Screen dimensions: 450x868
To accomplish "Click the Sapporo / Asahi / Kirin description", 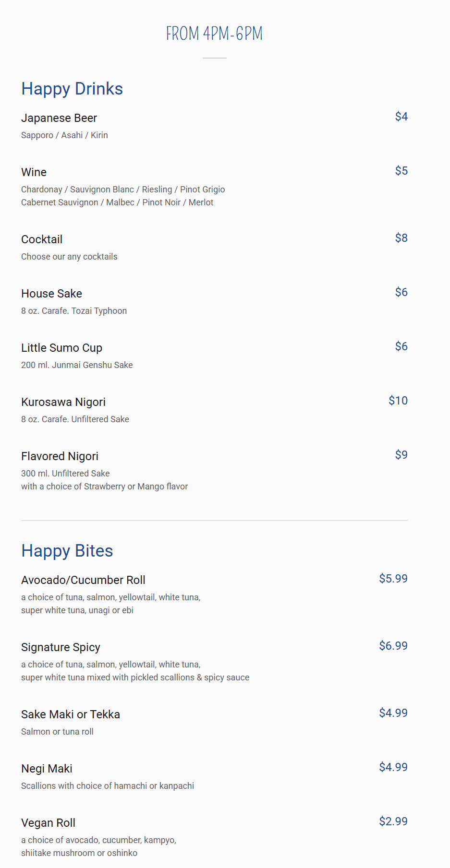I will (64, 135).
